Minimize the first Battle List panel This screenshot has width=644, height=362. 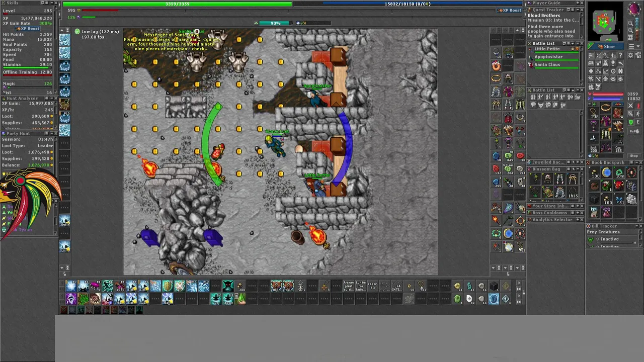click(578, 44)
